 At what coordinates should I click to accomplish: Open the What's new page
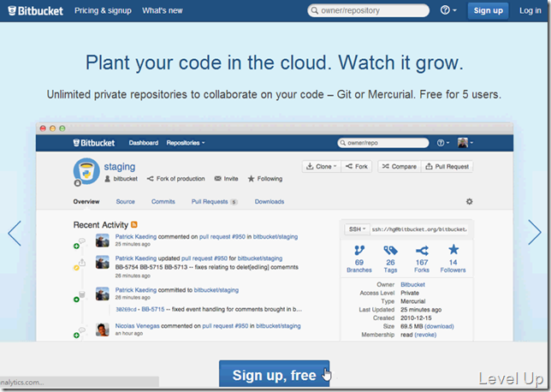[163, 10]
